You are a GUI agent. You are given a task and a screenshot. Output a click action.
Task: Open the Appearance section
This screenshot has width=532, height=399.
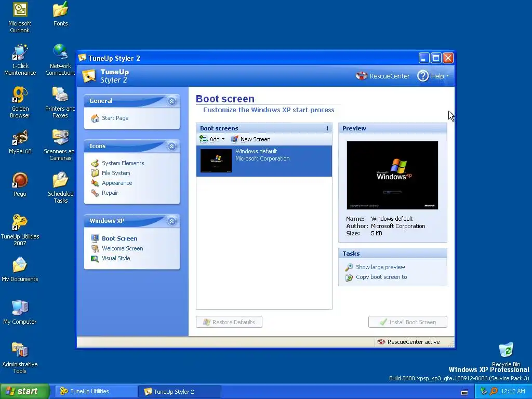(x=117, y=183)
